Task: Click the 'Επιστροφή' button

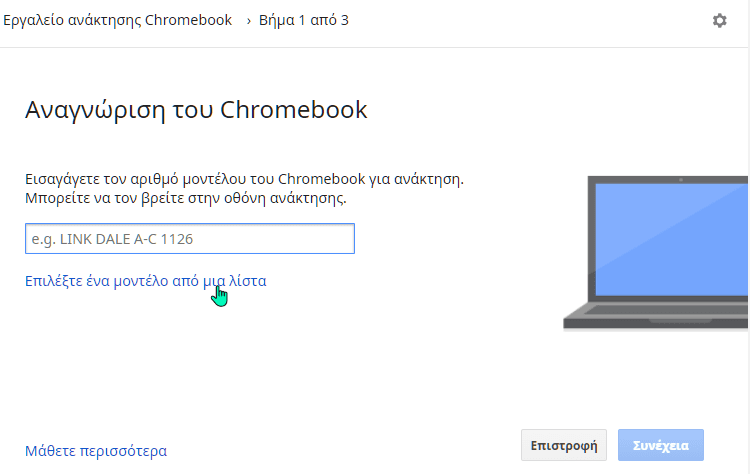Action: tap(563, 445)
